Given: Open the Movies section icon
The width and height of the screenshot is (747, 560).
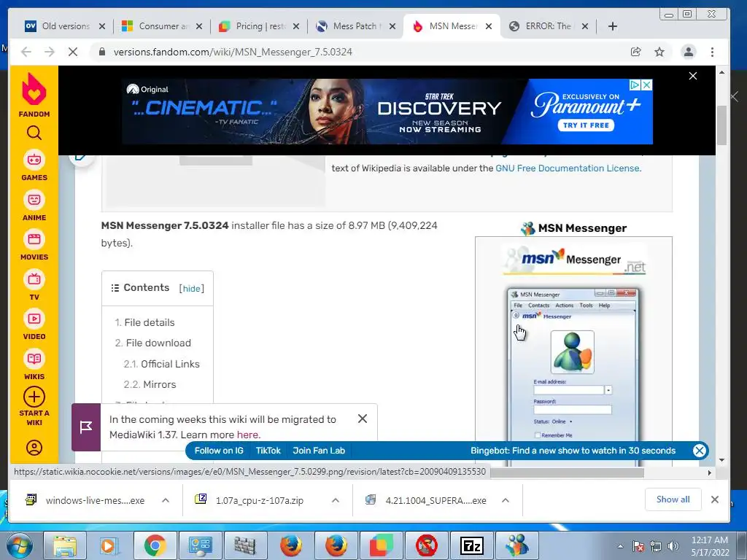Looking at the screenshot, I should 34,239.
